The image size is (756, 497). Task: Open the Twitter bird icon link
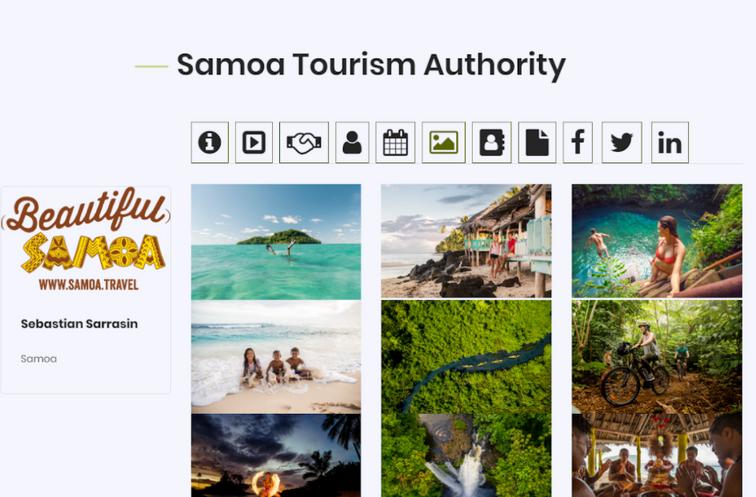pyautogui.click(x=622, y=143)
